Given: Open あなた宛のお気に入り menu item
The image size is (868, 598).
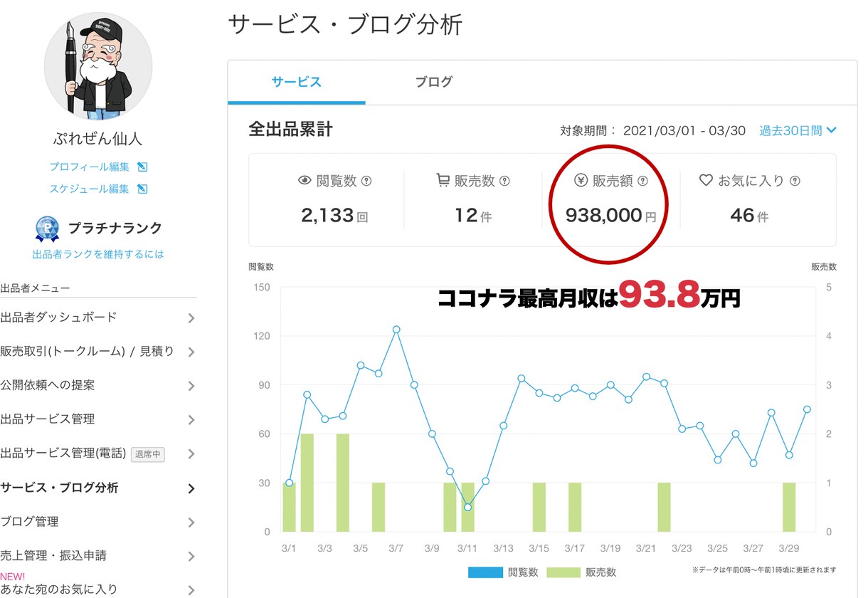Looking at the screenshot, I should [x=59, y=589].
